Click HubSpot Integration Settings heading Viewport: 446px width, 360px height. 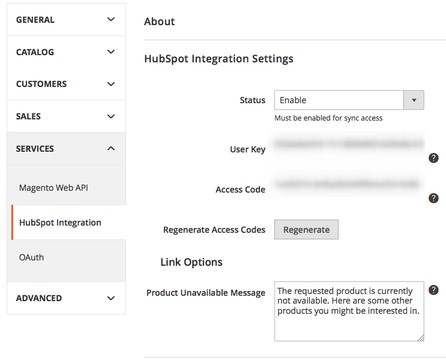(219, 59)
